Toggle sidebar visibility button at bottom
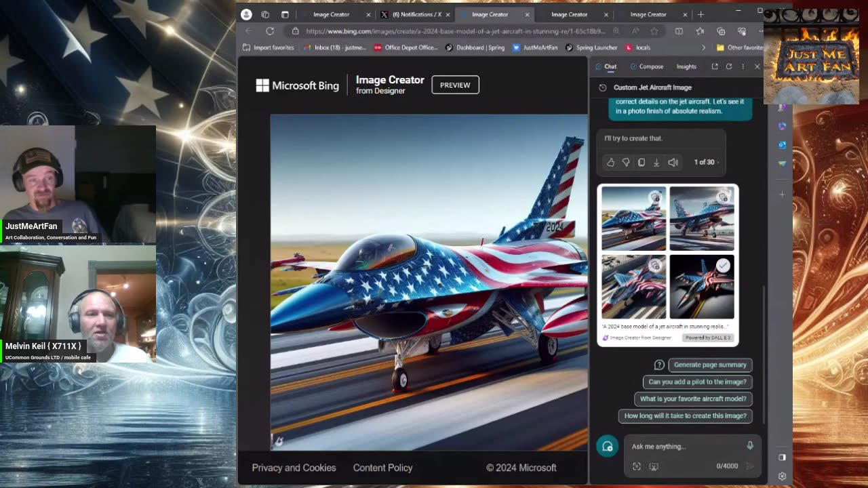 pos(782,457)
